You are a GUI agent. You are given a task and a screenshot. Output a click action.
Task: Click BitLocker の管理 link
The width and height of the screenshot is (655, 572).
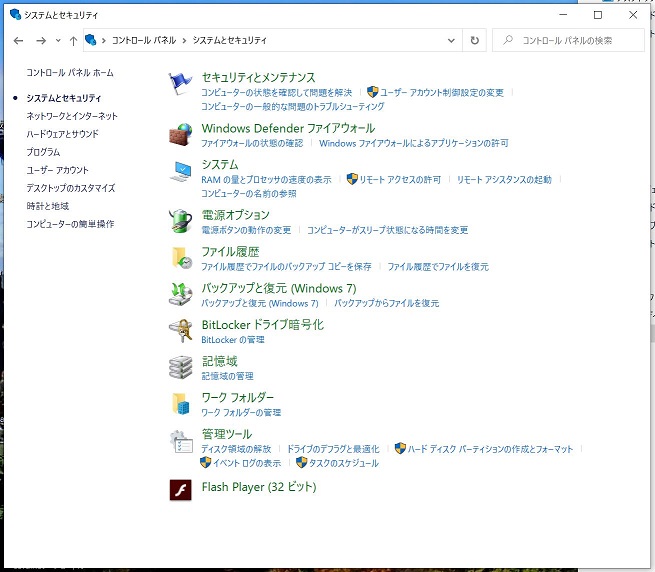(x=233, y=340)
